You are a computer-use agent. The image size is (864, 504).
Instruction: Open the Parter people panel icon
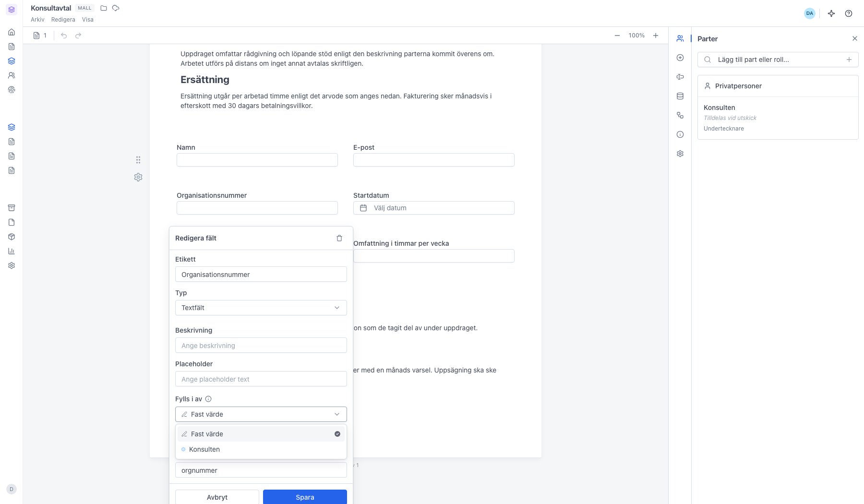(680, 38)
